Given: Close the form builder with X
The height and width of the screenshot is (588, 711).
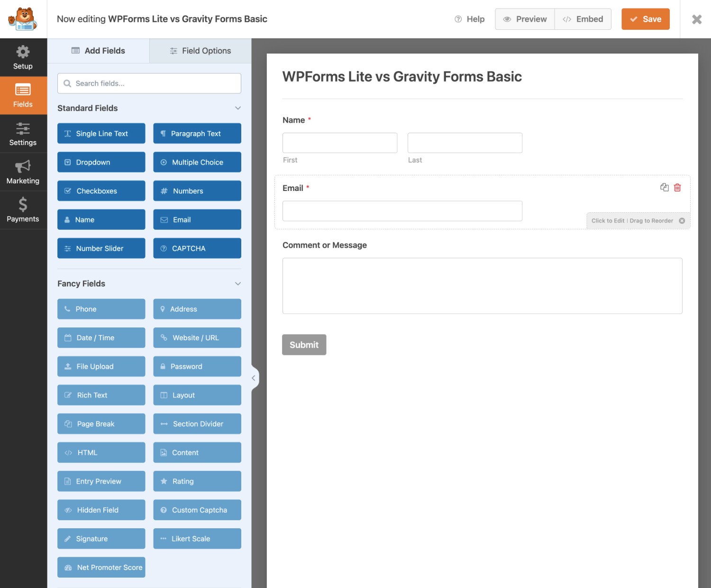Looking at the screenshot, I should coord(696,19).
